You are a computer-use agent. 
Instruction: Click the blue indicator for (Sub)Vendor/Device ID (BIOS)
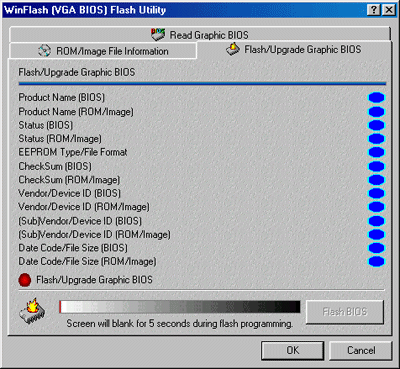click(376, 221)
